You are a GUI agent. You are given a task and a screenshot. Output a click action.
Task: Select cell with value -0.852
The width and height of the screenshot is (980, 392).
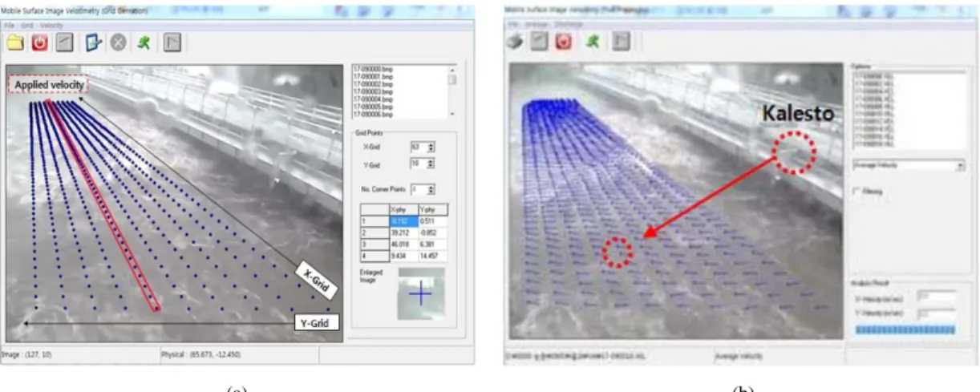click(x=433, y=232)
